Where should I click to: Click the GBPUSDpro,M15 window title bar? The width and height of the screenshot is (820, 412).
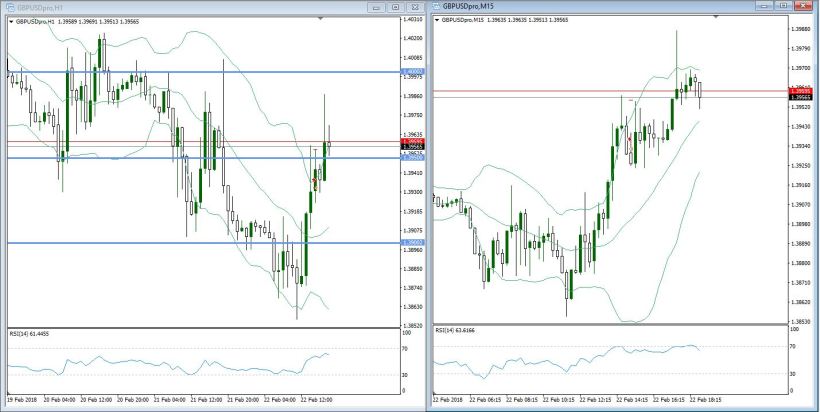click(600, 6)
